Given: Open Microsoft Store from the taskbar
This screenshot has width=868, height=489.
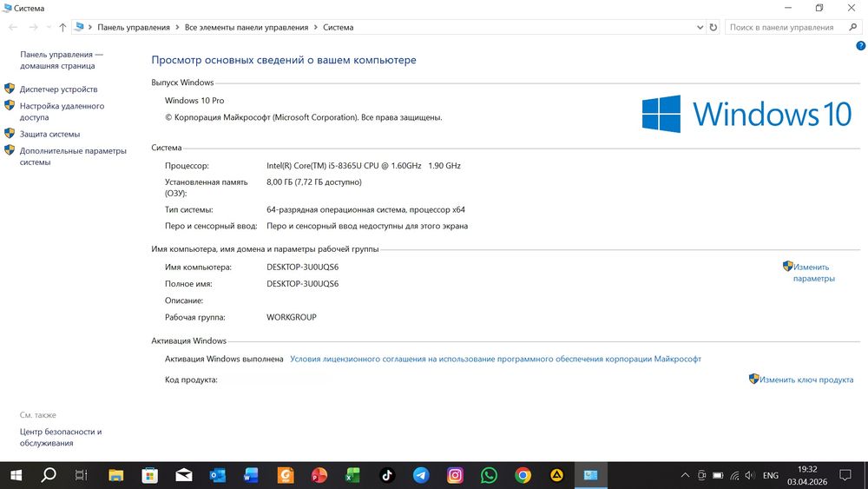Looking at the screenshot, I should (x=149, y=475).
